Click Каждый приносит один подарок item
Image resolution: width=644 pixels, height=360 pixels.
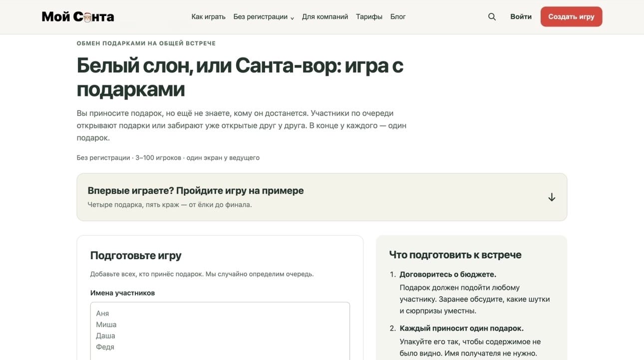pos(461,328)
